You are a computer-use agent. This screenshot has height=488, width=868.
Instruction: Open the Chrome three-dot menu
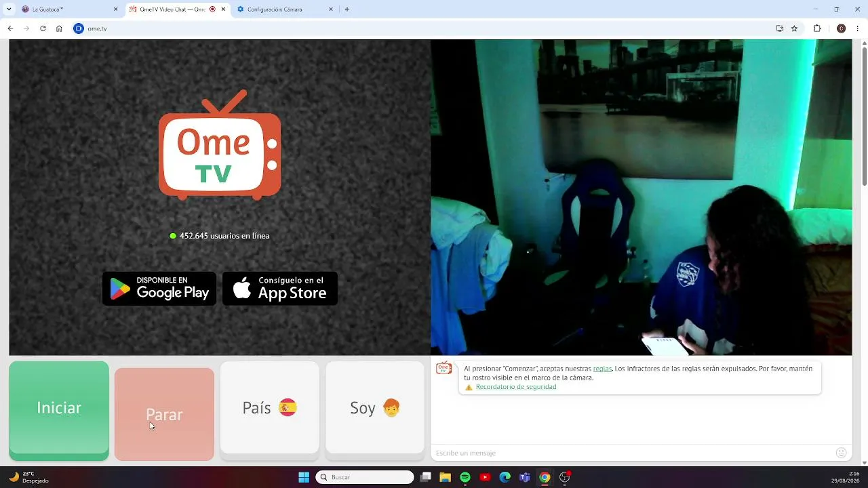(x=858, y=28)
